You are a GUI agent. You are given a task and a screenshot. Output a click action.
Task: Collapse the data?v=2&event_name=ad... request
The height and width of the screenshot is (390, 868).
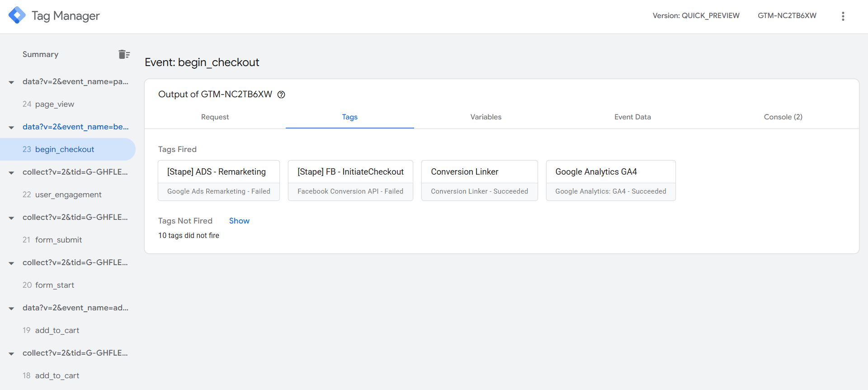pos(11,309)
